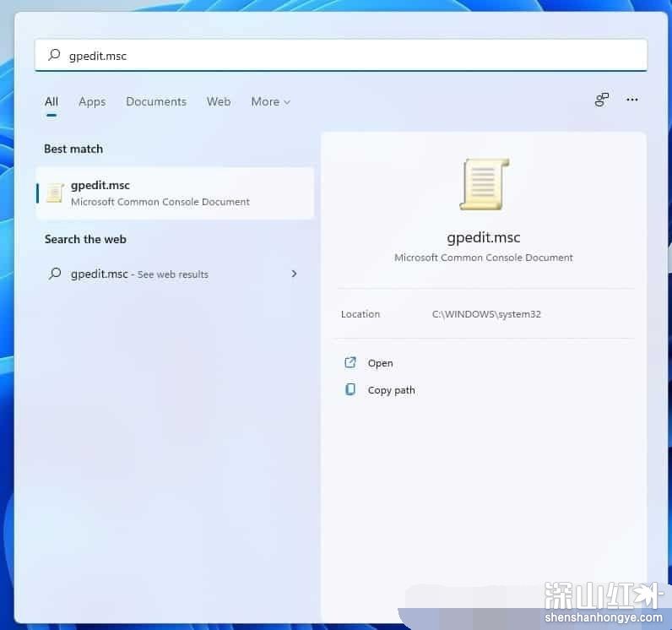The width and height of the screenshot is (672, 630).
Task: Switch to the Apps tab
Action: click(92, 101)
